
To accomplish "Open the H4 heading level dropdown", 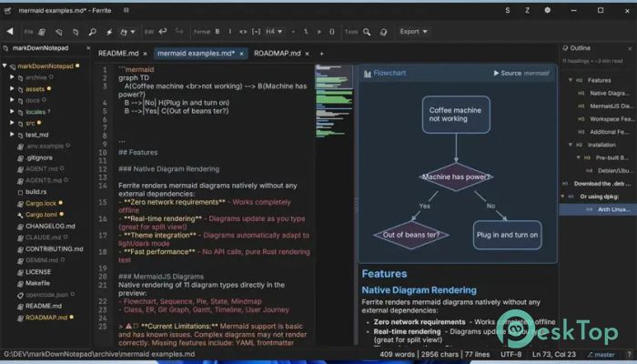I will click(x=274, y=31).
